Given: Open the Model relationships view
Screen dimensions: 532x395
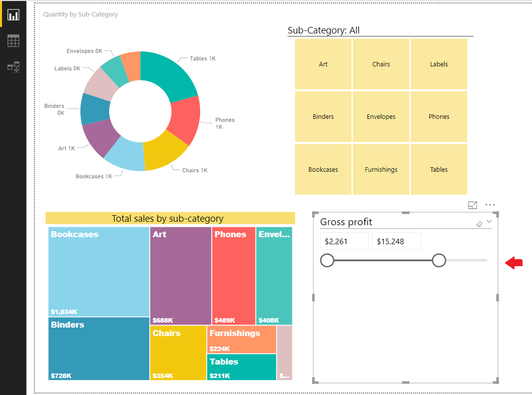Looking at the screenshot, I should pyautogui.click(x=13, y=67).
